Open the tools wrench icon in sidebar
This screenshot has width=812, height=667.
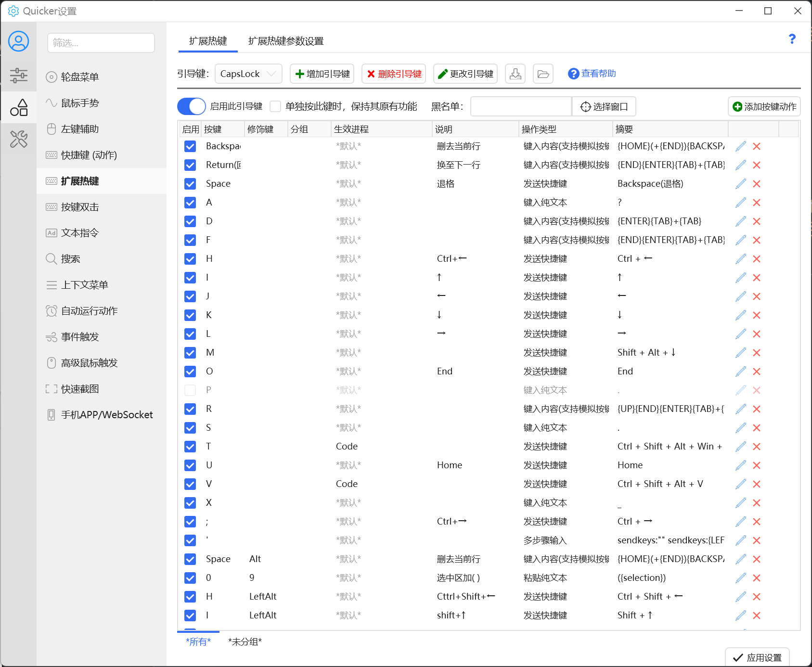(19, 140)
